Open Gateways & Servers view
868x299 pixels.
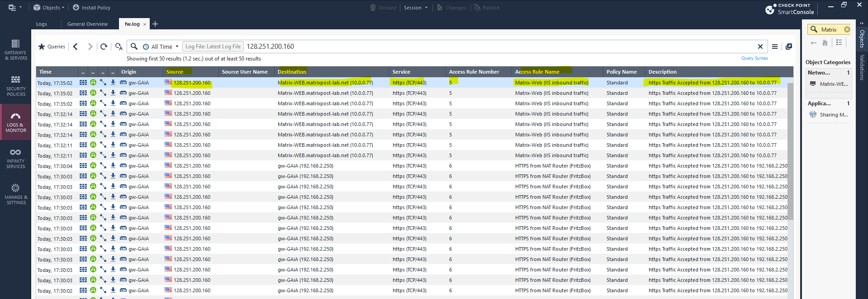[16, 50]
